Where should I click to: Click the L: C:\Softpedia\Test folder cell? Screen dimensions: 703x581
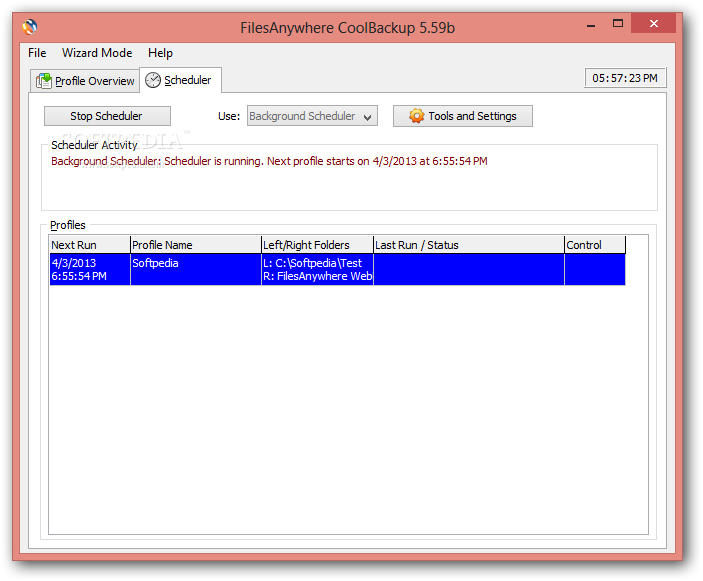pyautogui.click(x=317, y=269)
